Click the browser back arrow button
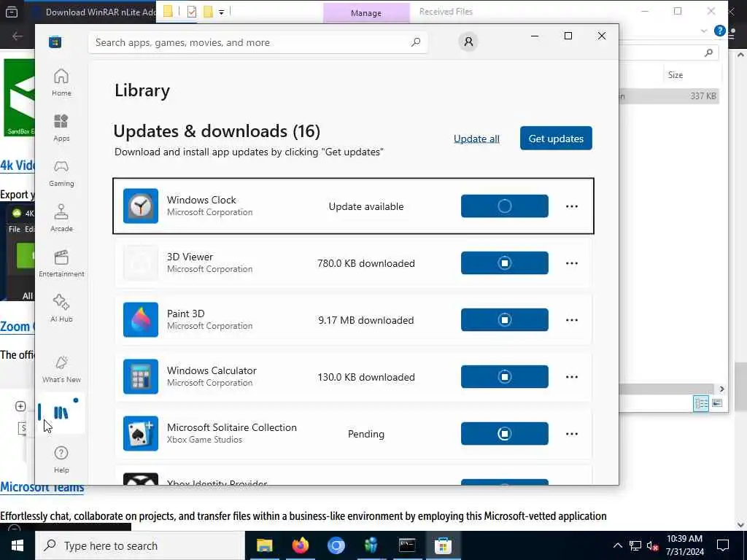Screen dimensions: 747x560 [18, 36]
